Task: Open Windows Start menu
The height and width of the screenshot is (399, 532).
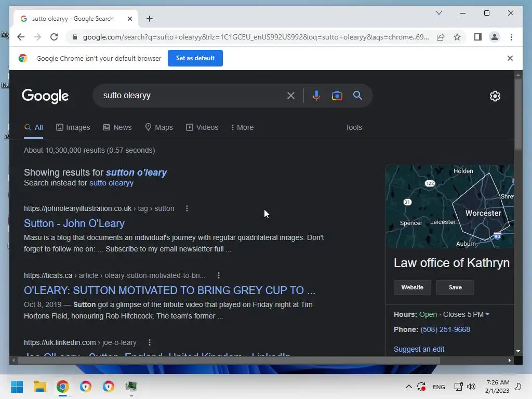Action: point(17,387)
